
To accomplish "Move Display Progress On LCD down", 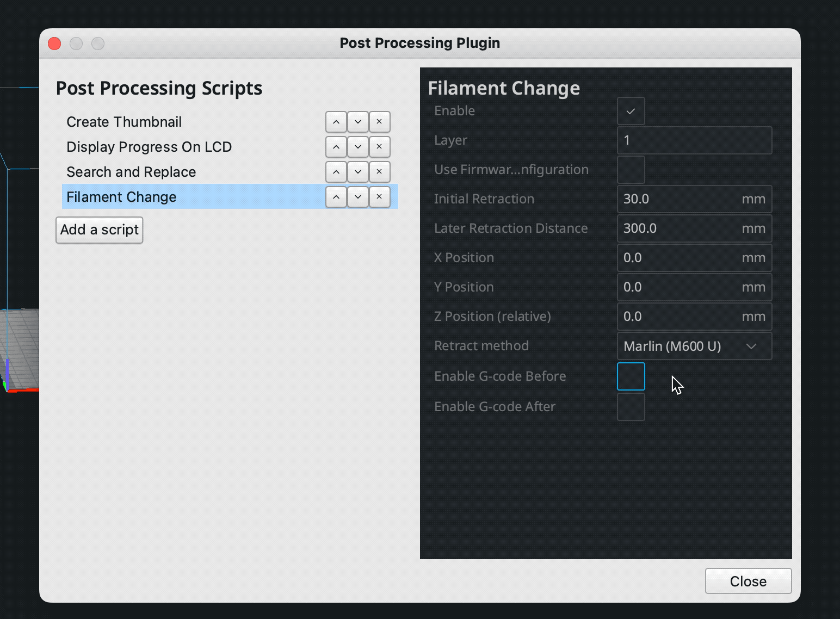I will tap(357, 147).
